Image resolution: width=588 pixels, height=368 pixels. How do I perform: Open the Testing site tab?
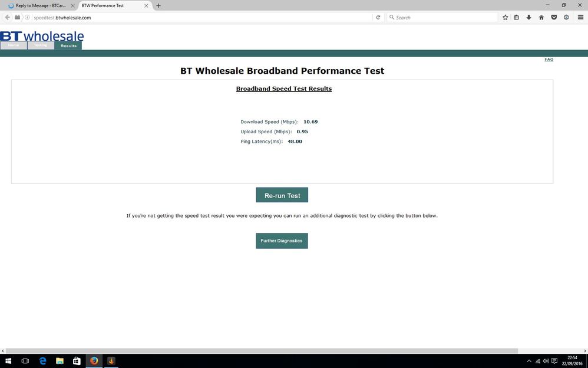[41, 45]
